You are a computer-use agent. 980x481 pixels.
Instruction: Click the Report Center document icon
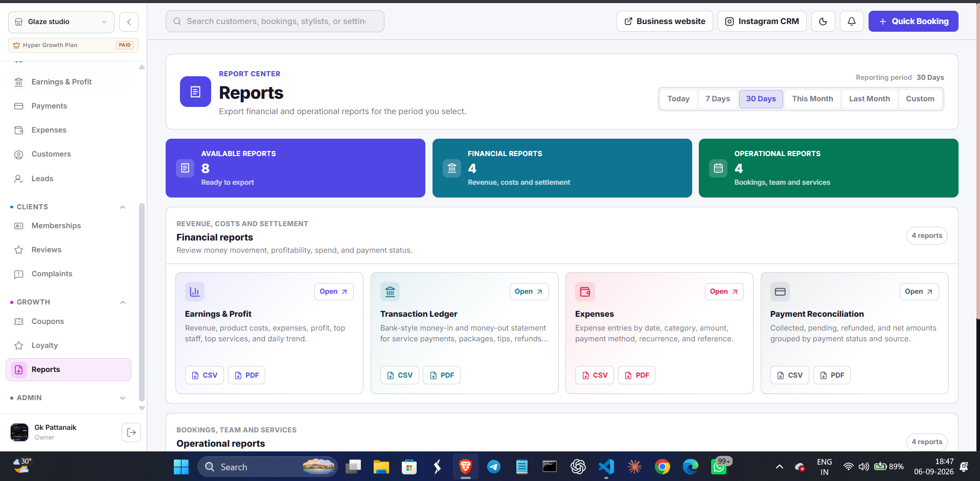pos(195,92)
